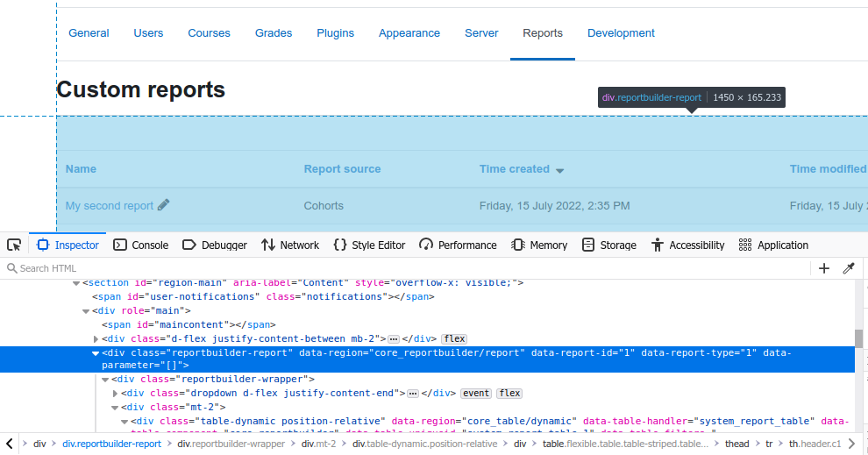This screenshot has height=455, width=868.
Task: Select div.table-dynamic.position-relative breadcrumb
Action: pos(425,444)
